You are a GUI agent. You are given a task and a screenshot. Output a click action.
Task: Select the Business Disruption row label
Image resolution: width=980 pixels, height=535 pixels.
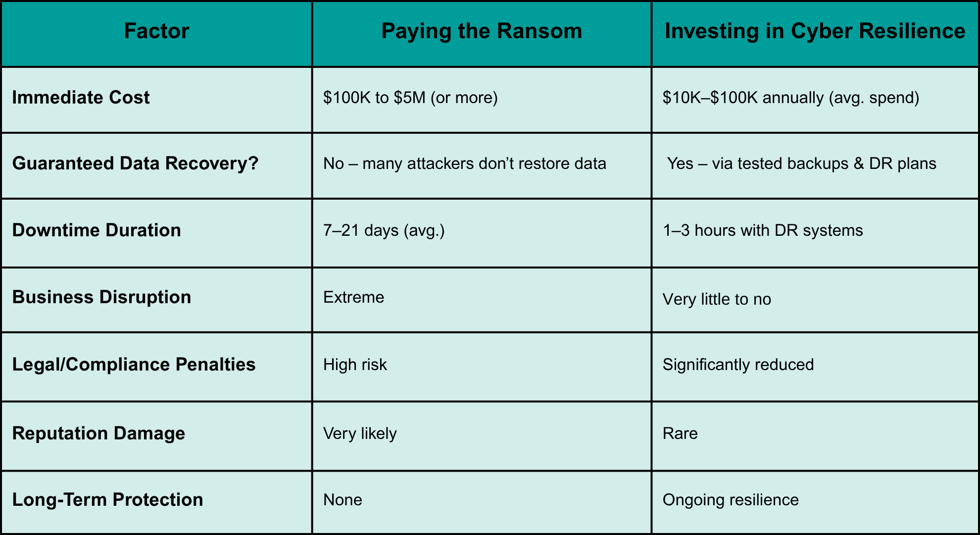101,297
